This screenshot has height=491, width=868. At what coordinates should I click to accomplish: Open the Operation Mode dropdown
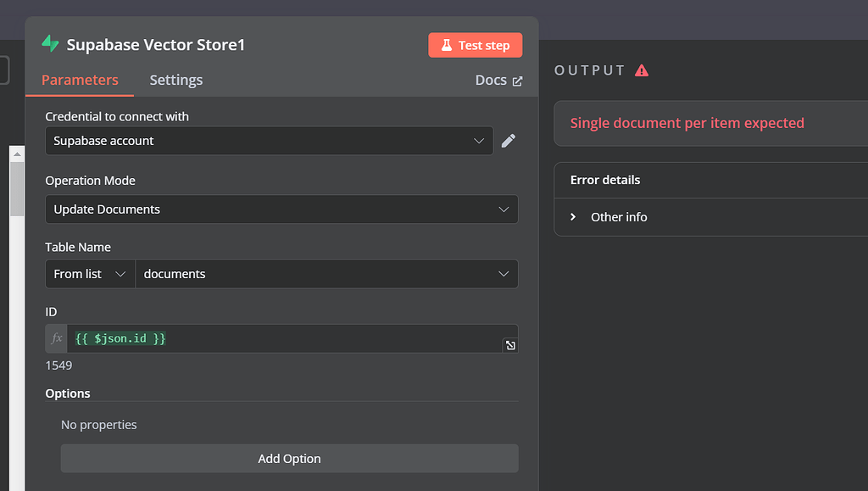point(281,209)
